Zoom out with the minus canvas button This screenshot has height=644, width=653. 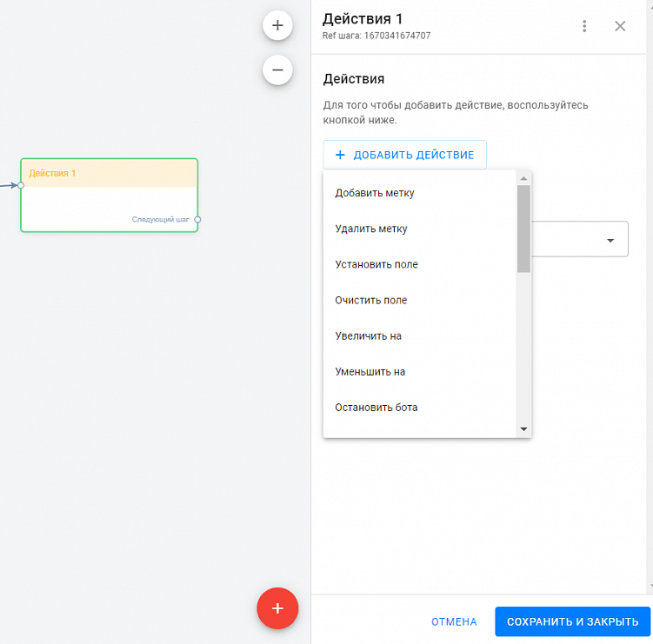277,70
